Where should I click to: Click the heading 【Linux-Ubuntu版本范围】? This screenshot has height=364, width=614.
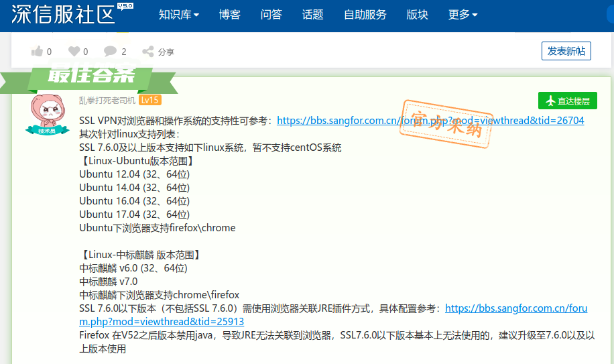[x=137, y=161]
